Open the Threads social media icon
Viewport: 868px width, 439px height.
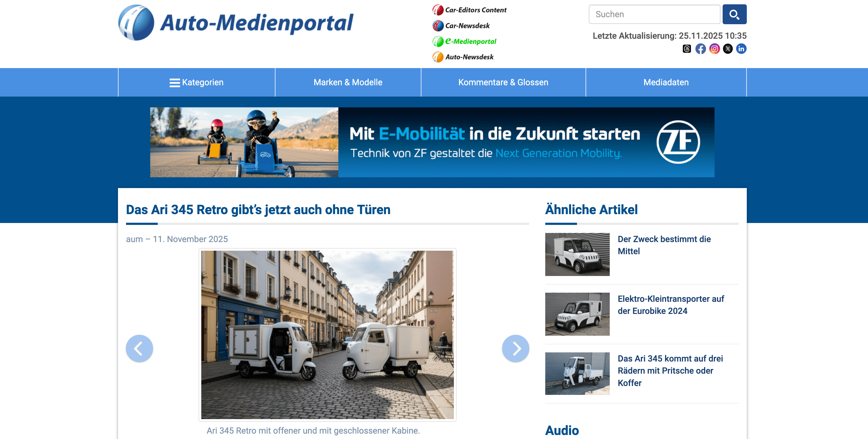pos(687,49)
